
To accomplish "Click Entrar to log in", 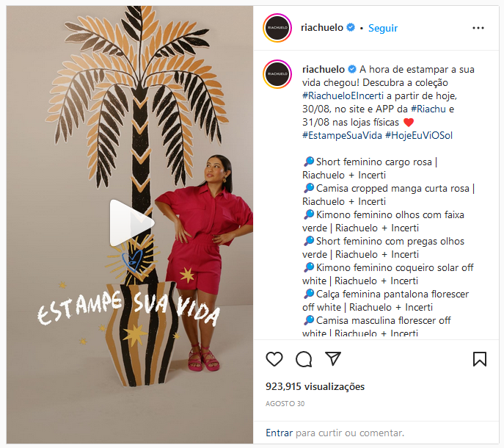I will click(279, 433).
